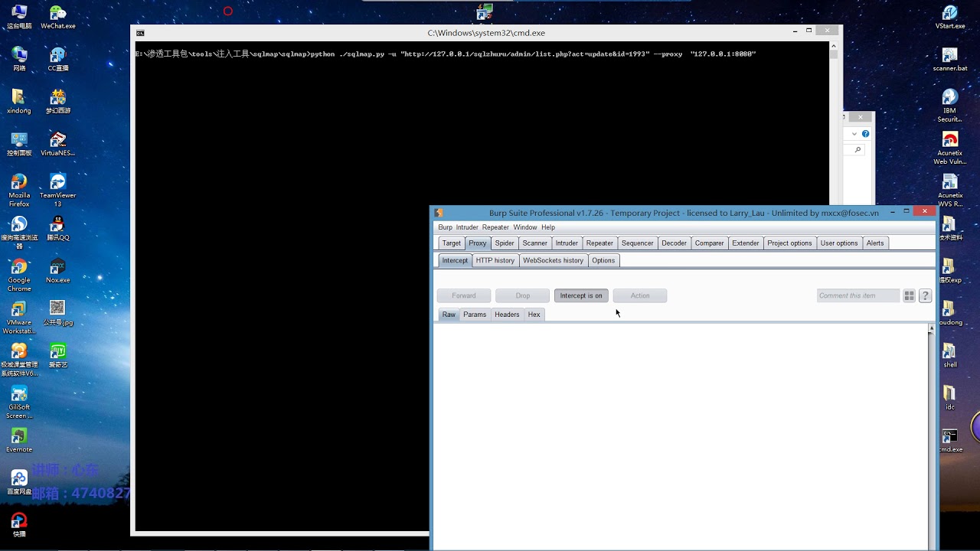Screen dimensions: 980x551
Task: Open the CC直播 desktop shortcut
Action: (x=58, y=59)
